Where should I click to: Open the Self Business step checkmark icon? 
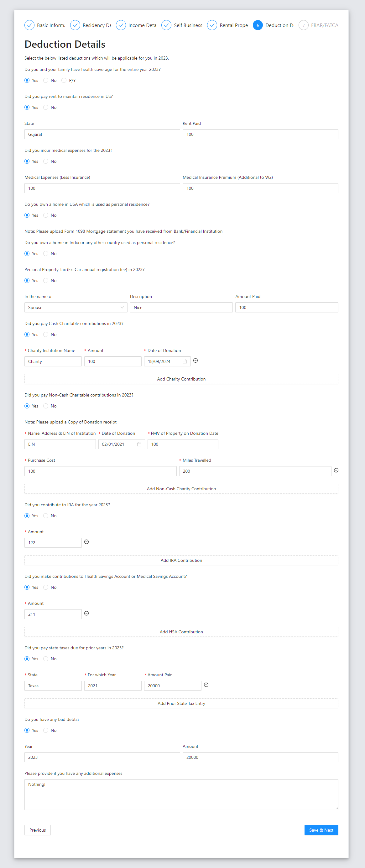[x=166, y=25]
